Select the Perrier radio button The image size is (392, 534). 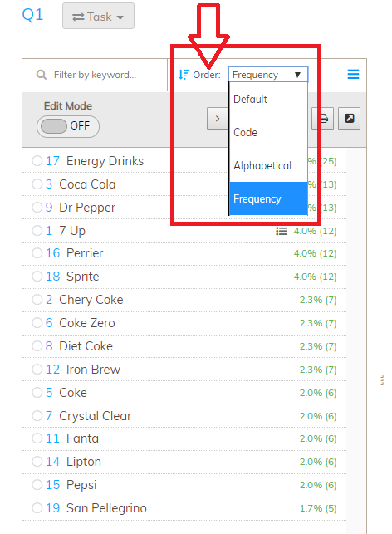(37, 253)
